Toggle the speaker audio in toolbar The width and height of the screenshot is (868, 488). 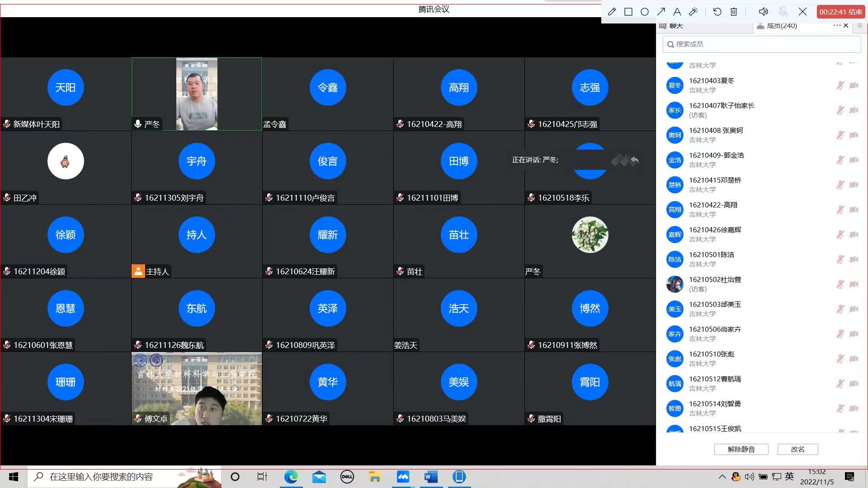[763, 12]
